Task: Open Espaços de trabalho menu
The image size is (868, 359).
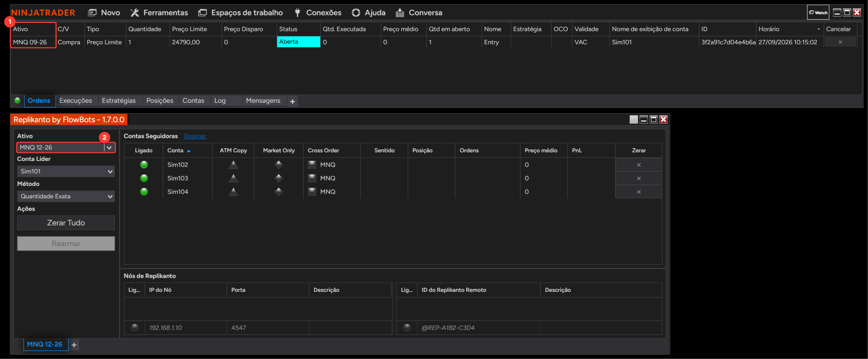Action: click(x=240, y=13)
